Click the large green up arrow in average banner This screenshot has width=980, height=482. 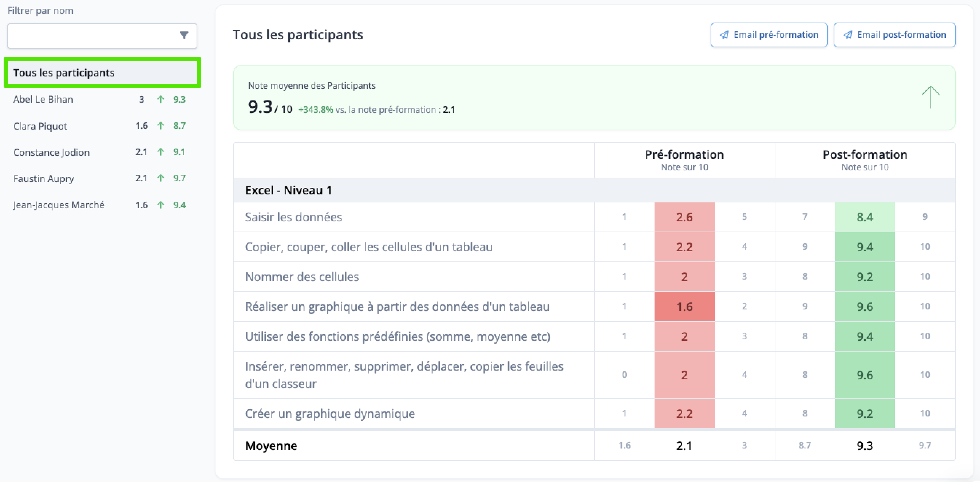tap(930, 98)
